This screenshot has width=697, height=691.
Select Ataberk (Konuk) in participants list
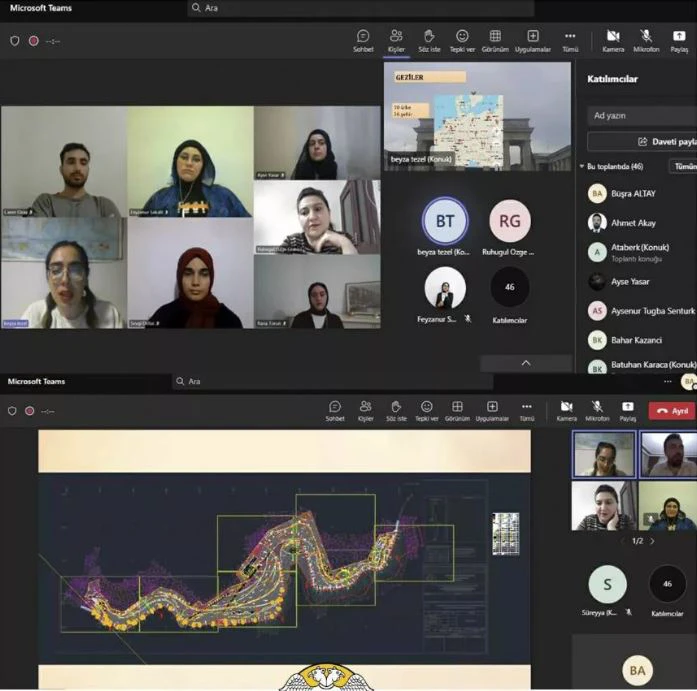[x=640, y=252]
